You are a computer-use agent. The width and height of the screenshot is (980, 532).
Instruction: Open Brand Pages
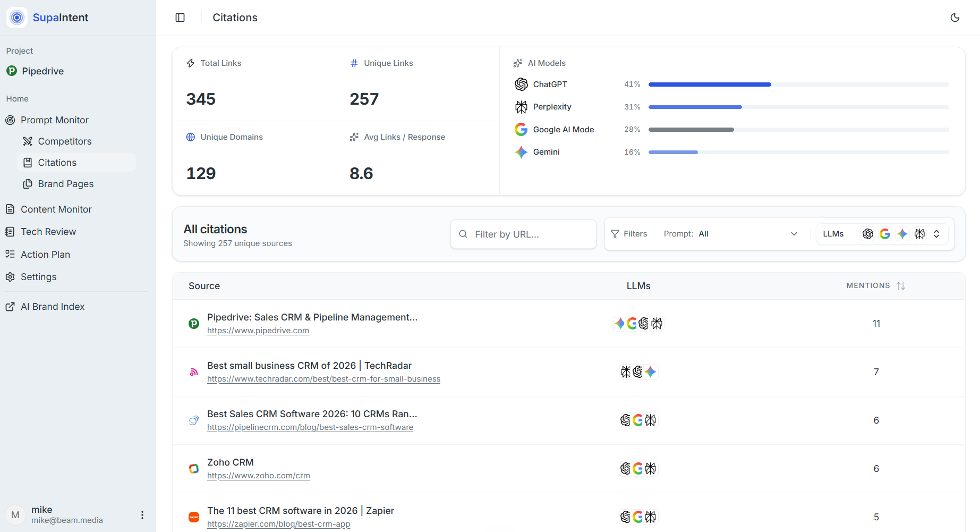tap(66, 184)
